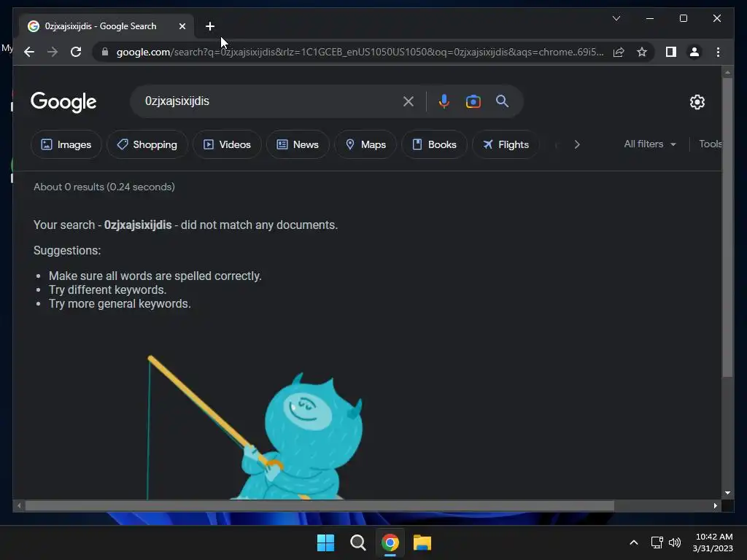Screen dimensions: 747x560
Task: Click 'Make sure all words are spelled correctly.'
Action: (155, 276)
